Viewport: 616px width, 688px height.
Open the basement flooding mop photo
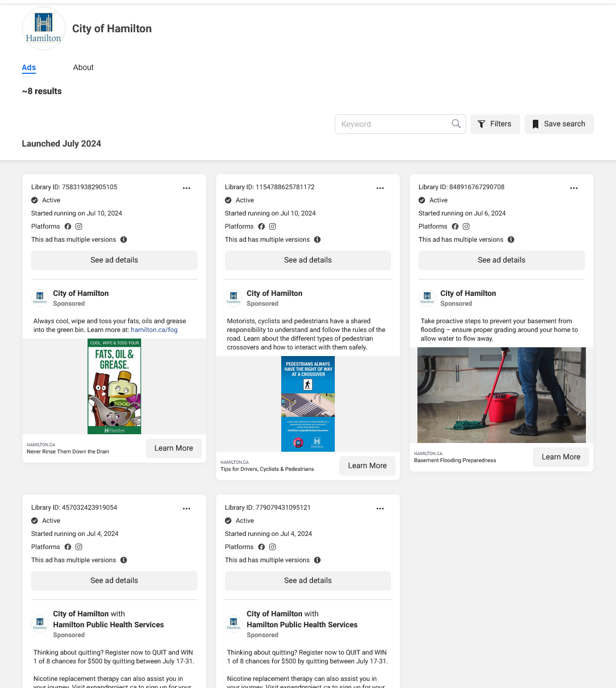[x=502, y=395]
